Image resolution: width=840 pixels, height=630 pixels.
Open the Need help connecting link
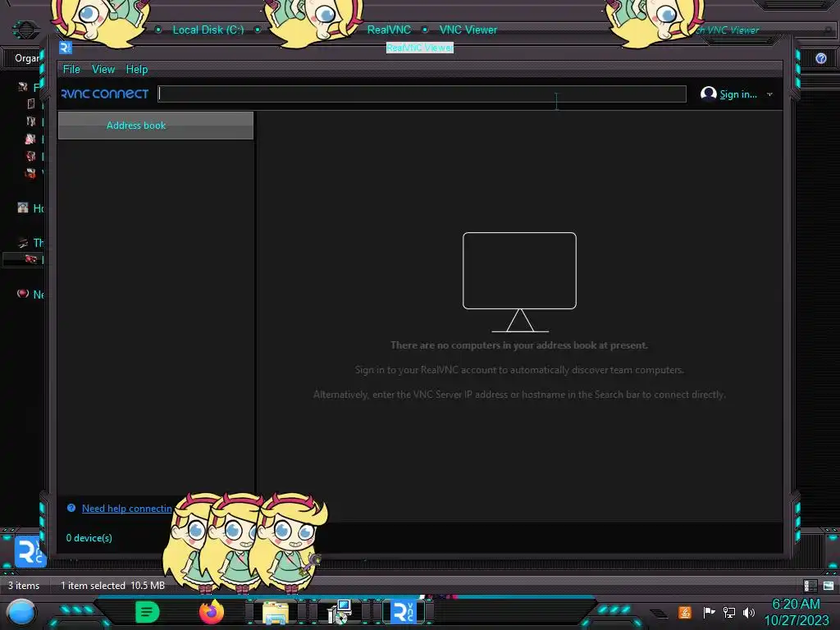click(x=127, y=509)
